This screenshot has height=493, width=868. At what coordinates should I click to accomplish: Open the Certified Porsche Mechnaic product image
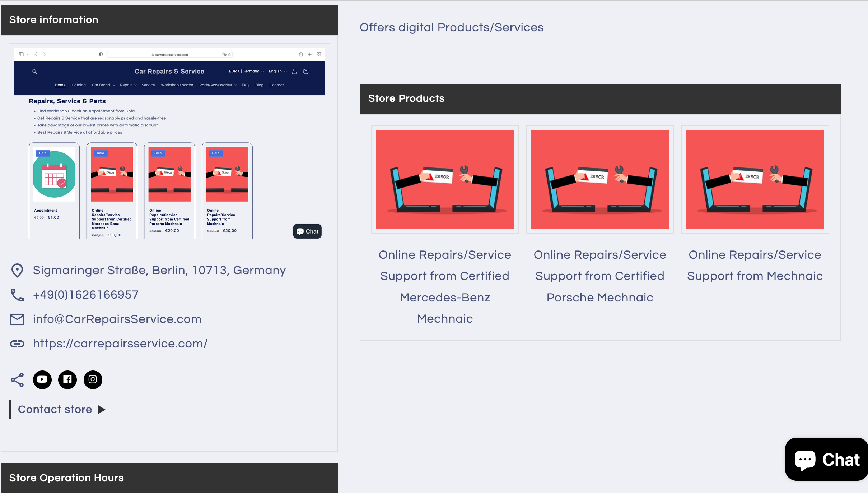pos(600,180)
